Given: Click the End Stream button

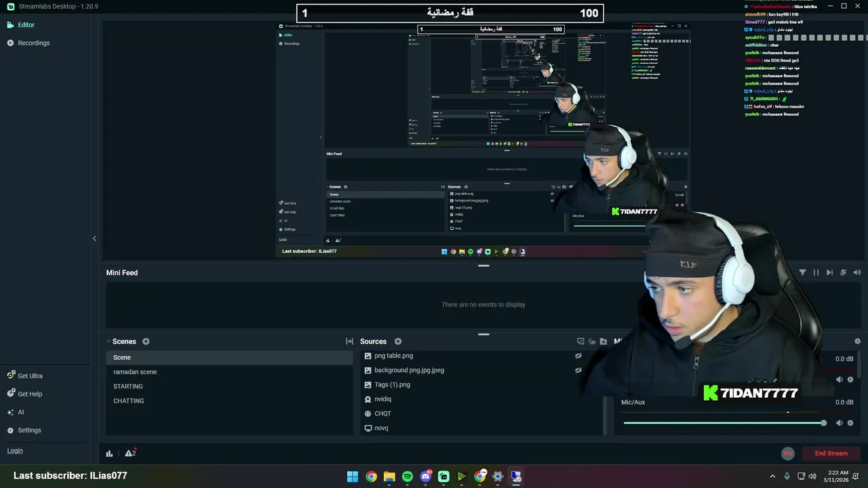Looking at the screenshot, I should click(x=831, y=453).
